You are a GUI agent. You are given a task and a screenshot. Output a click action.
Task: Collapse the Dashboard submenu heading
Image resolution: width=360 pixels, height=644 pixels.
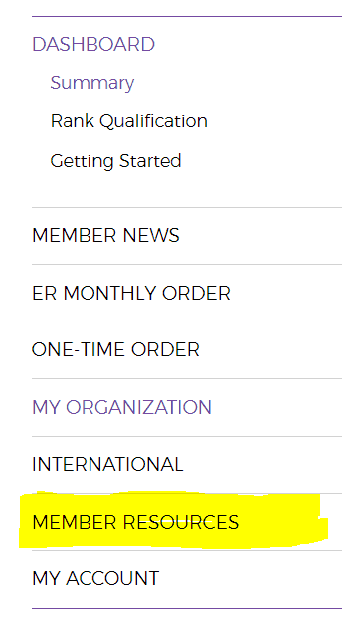(x=93, y=45)
